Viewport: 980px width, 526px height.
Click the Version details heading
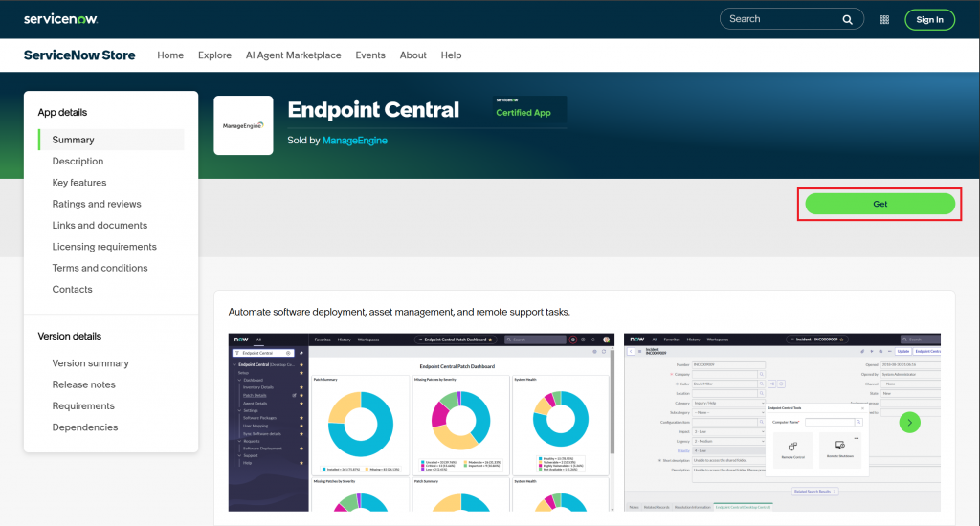coord(69,336)
